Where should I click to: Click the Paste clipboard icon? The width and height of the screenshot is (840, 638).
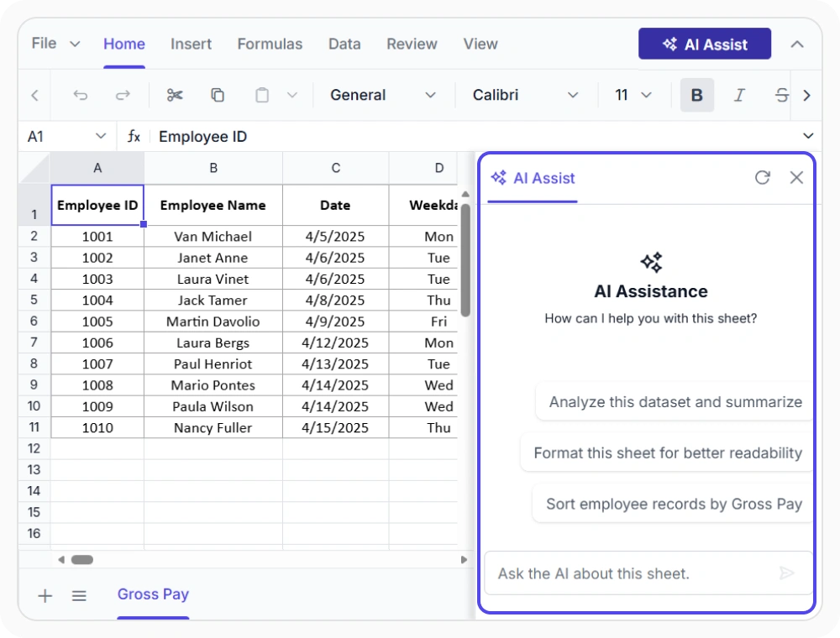(x=262, y=95)
